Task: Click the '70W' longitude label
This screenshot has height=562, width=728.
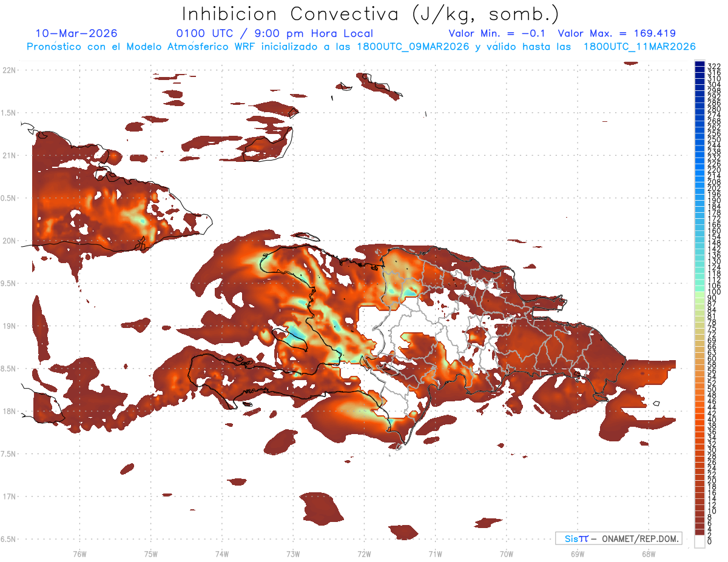Action: [507, 554]
